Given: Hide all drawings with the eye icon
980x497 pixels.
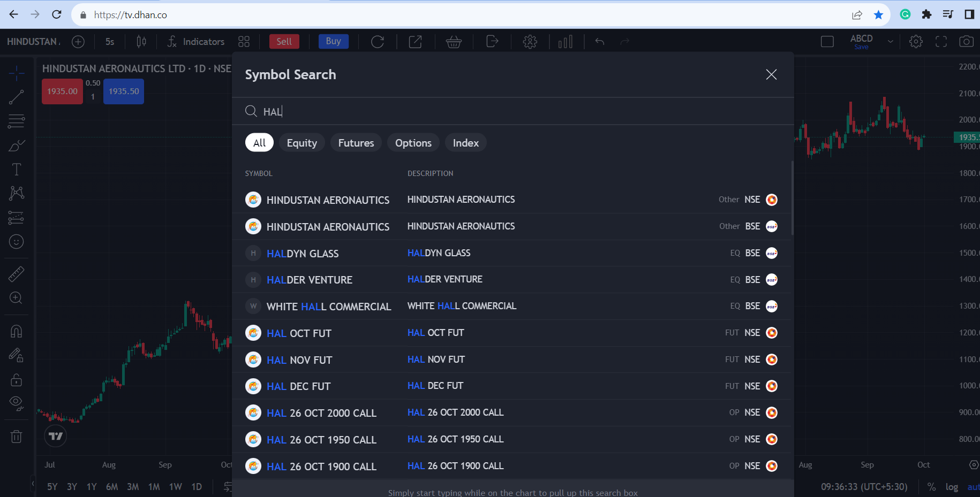Looking at the screenshot, I should [x=16, y=404].
